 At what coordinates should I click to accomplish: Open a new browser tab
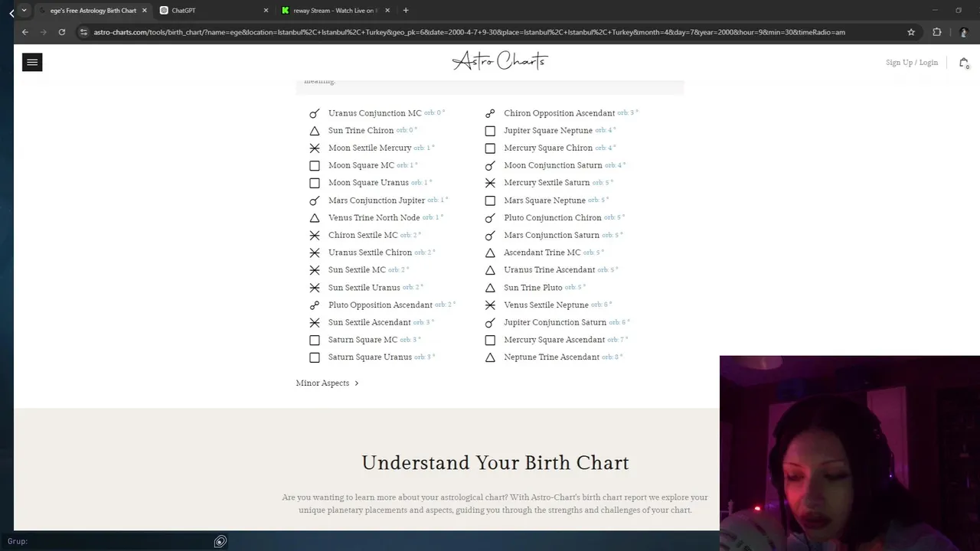pos(406,11)
